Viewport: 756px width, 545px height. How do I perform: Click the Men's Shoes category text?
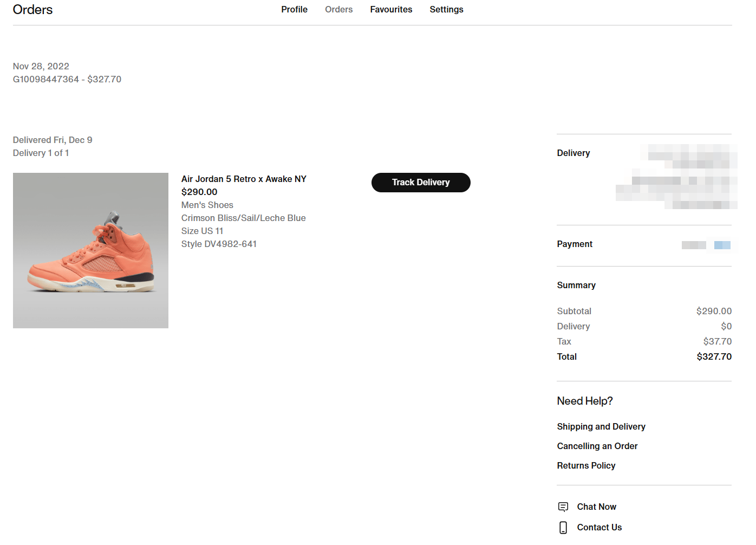tap(207, 205)
